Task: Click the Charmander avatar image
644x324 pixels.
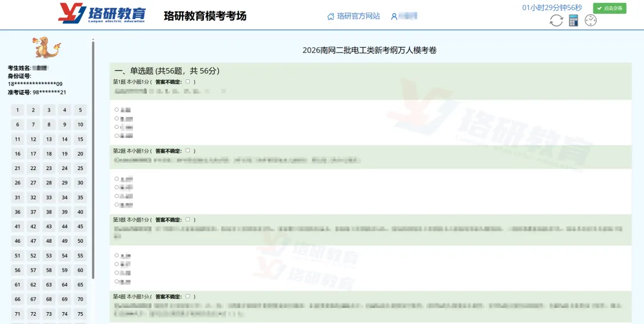Action: 47,47
